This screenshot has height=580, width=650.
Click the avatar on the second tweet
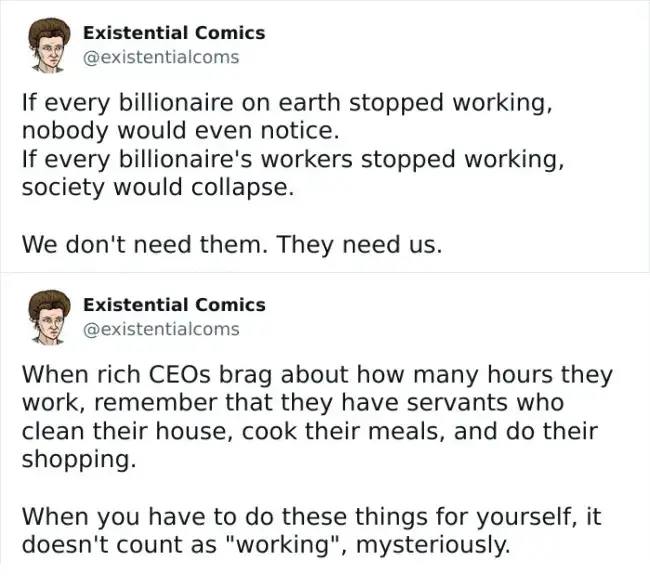(x=44, y=317)
